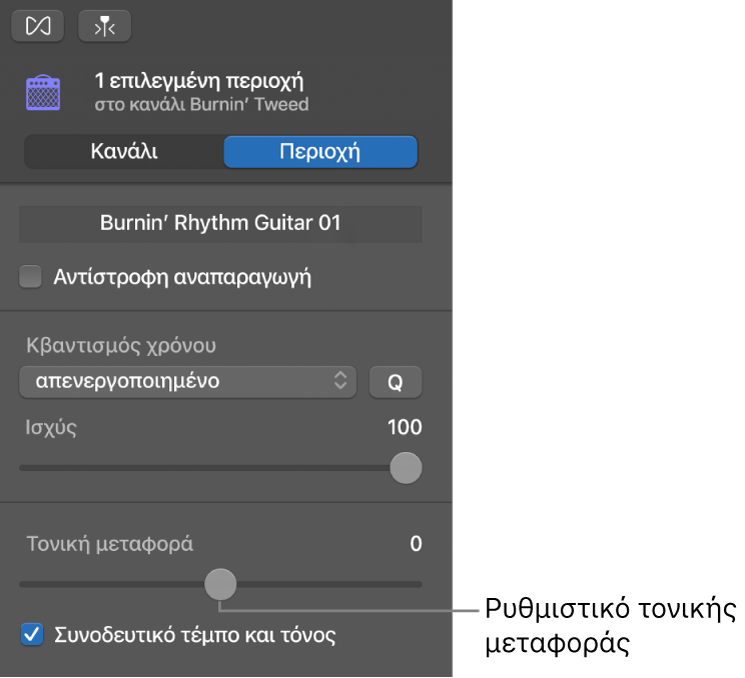Click the Τονική μεταφορά slider knob
The width and height of the screenshot is (745, 678).
(220, 583)
